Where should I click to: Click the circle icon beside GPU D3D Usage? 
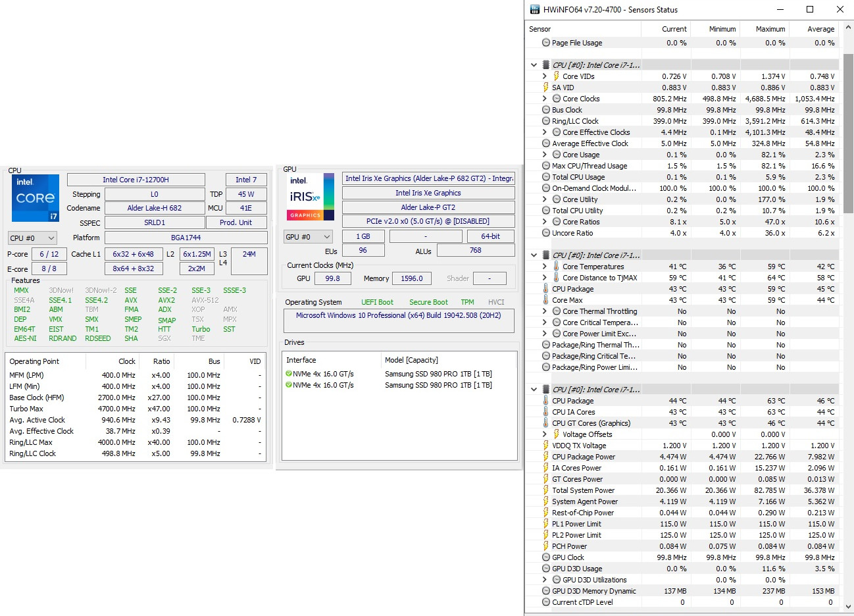[546, 569]
